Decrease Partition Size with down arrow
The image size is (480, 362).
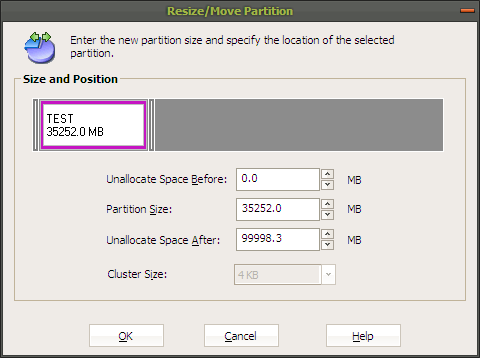point(328,215)
